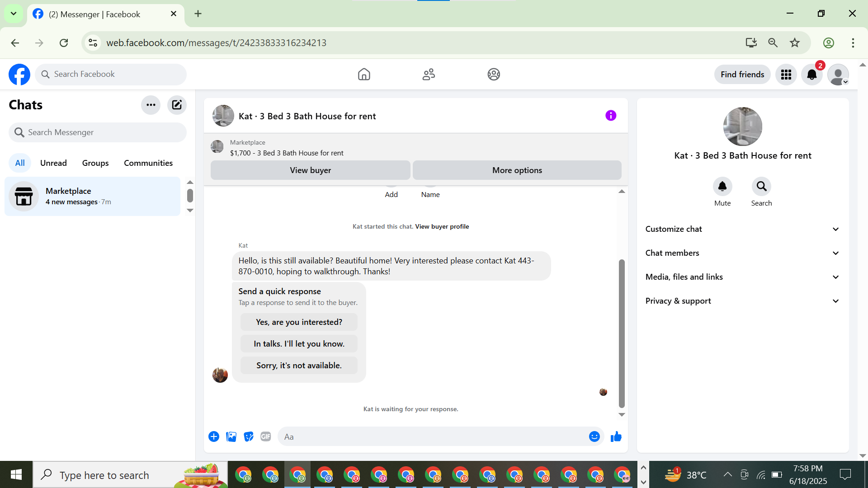Screen dimensions: 868x488
Task: Open the taskbar clock showing 7:58 PM
Action: [x=808, y=474]
